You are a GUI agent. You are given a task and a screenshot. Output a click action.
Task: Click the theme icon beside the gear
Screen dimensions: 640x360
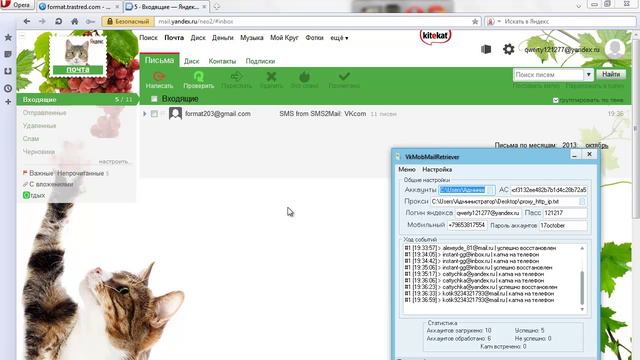coord(486,49)
